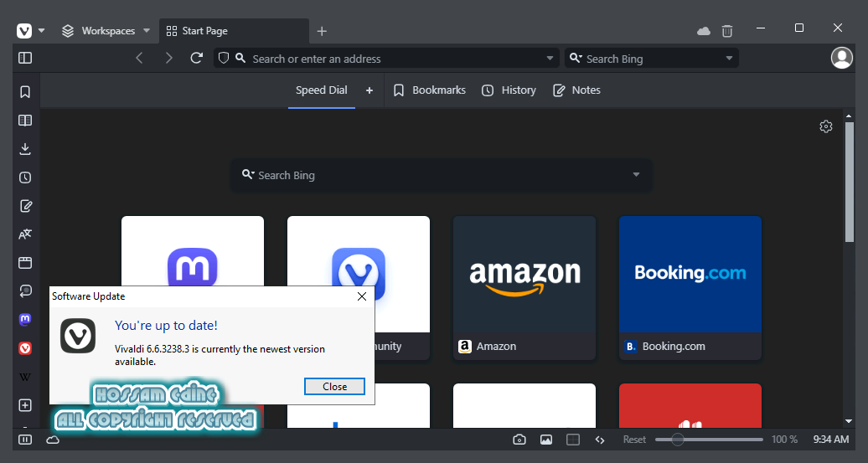This screenshot has height=463, width=868.
Task: Open the Downloads panel
Action: (25, 149)
